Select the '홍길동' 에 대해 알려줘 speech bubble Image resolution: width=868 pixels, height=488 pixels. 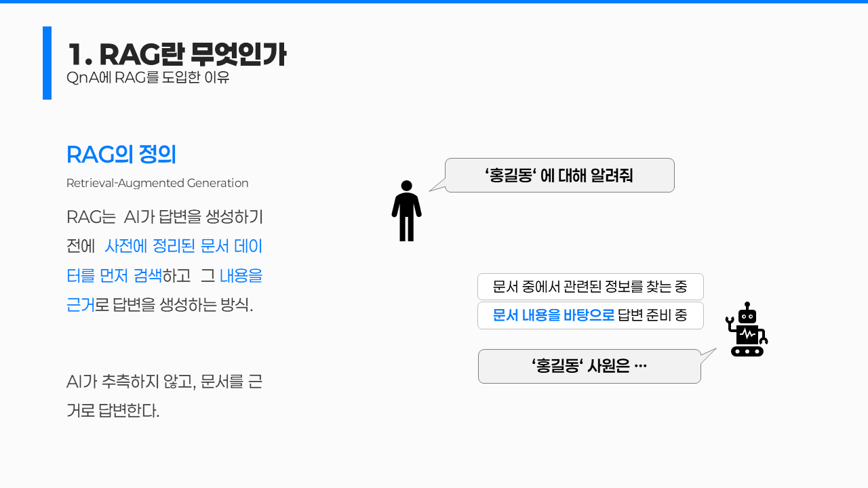pyautogui.click(x=559, y=176)
